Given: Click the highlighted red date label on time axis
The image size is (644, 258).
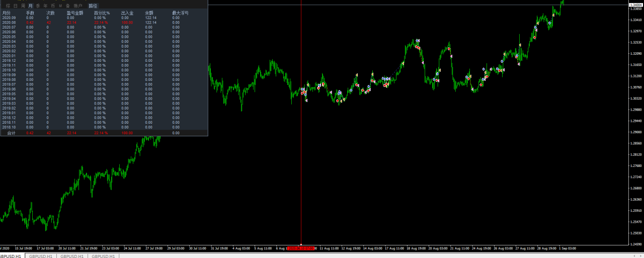Looking at the screenshot, I should (301, 248).
